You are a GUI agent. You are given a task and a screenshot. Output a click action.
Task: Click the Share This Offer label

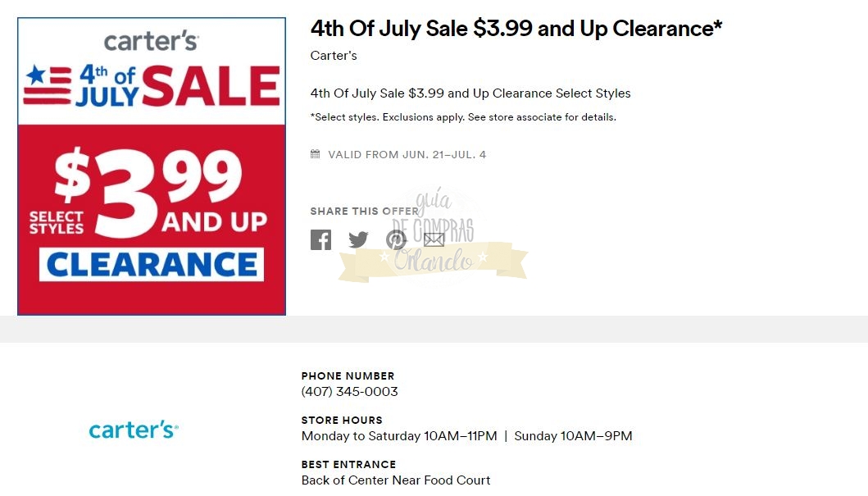[x=364, y=212]
